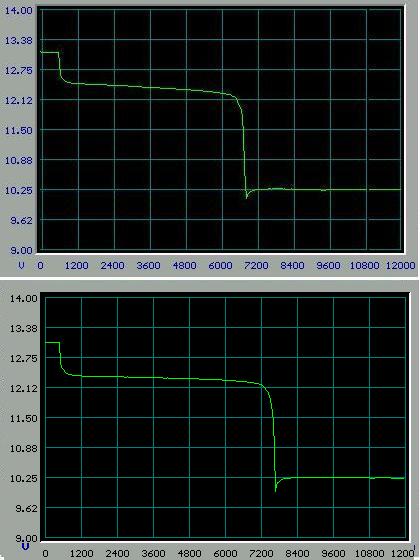Image resolution: width=420 pixels, height=560 pixels.
Task: Click the 9.62 y-axis label on lower graph
Action: [26, 508]
